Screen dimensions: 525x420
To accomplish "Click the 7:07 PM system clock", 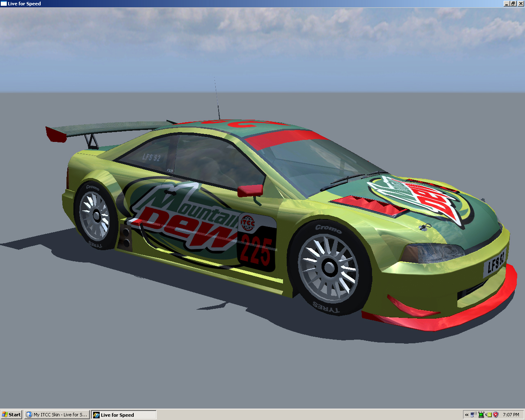I will tap(511, 415).
